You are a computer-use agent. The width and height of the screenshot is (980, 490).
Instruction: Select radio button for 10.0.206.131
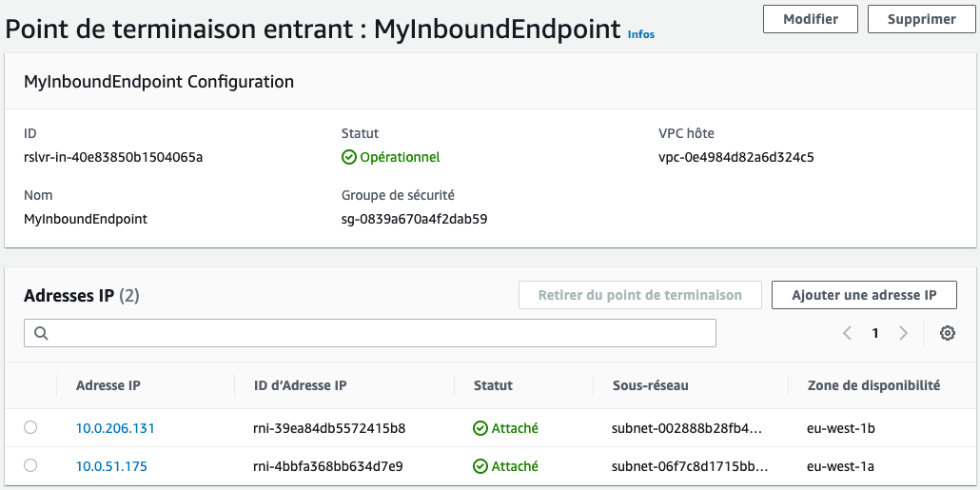point(30,428)
